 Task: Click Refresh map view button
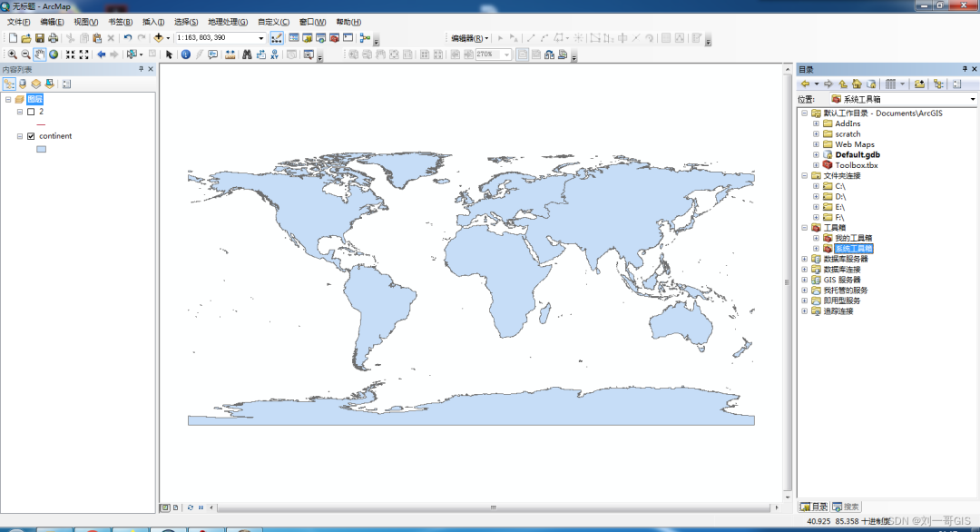pos(190,507)
